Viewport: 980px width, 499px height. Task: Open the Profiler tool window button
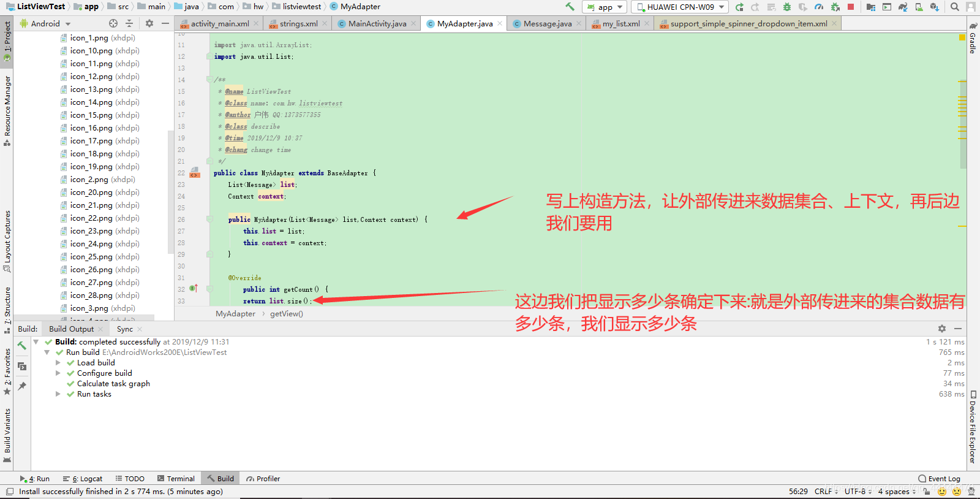pos(263,479)
